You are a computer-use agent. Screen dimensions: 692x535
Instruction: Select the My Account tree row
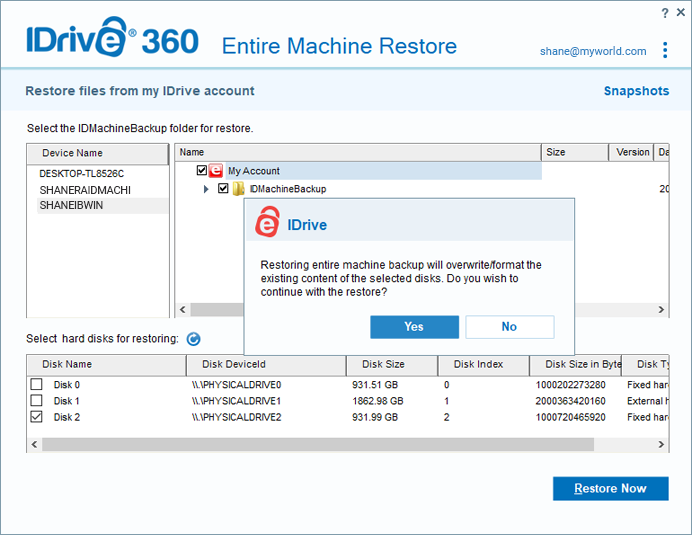[x=384, y=171]
